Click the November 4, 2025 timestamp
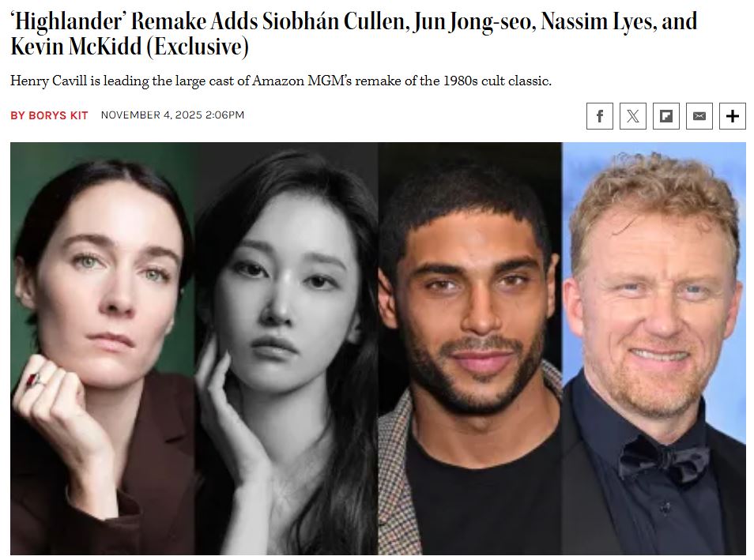This screenshot has height=560, width=754. coord(172,115)
